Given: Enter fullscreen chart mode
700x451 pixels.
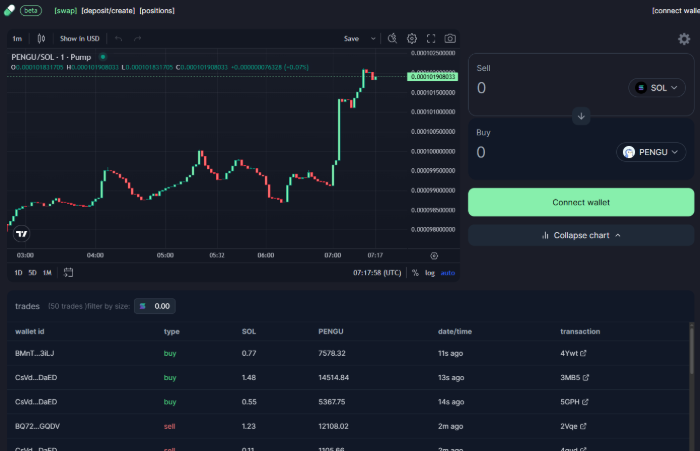Looking at the screenshot, I should [x=431, y=38].
